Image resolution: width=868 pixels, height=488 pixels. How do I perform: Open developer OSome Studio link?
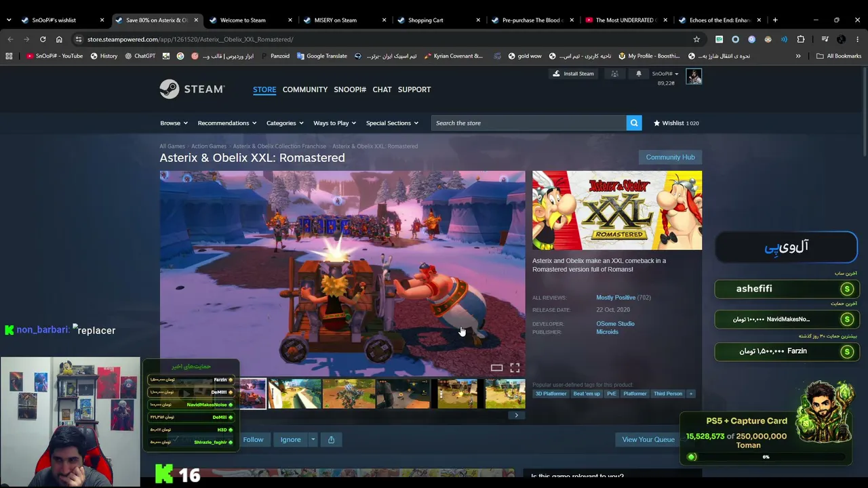pos(615,324)
